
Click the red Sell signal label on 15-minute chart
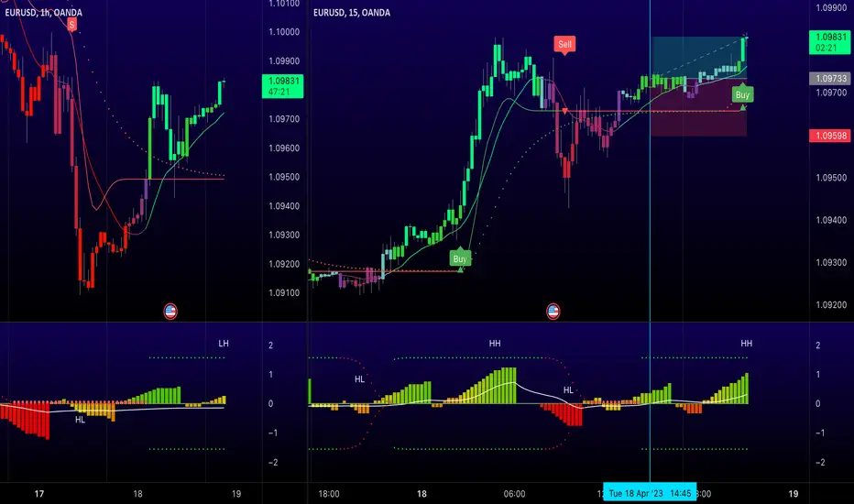pos(564,45)
